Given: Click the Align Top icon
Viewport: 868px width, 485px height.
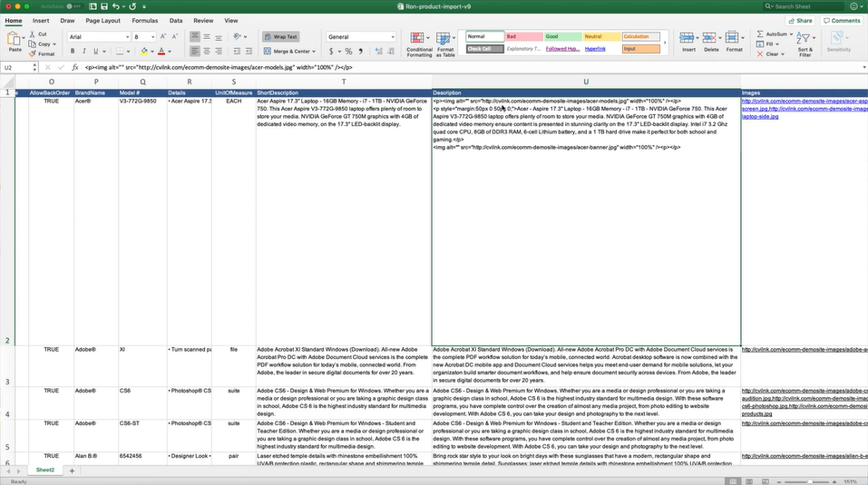Looking at the screenshot, I should 195,36.
